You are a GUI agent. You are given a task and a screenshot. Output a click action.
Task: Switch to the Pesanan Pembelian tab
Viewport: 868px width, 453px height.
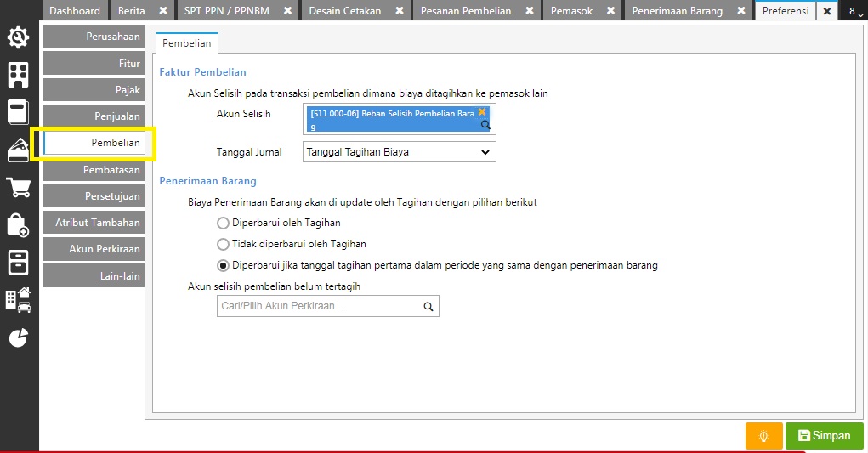coord(466,10)
